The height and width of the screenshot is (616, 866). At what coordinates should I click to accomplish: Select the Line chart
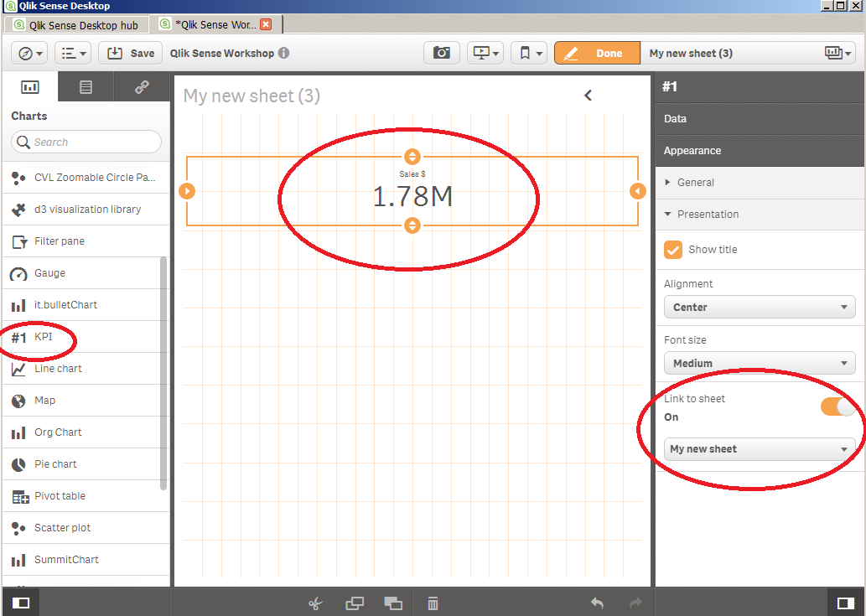tap(81, 369)
